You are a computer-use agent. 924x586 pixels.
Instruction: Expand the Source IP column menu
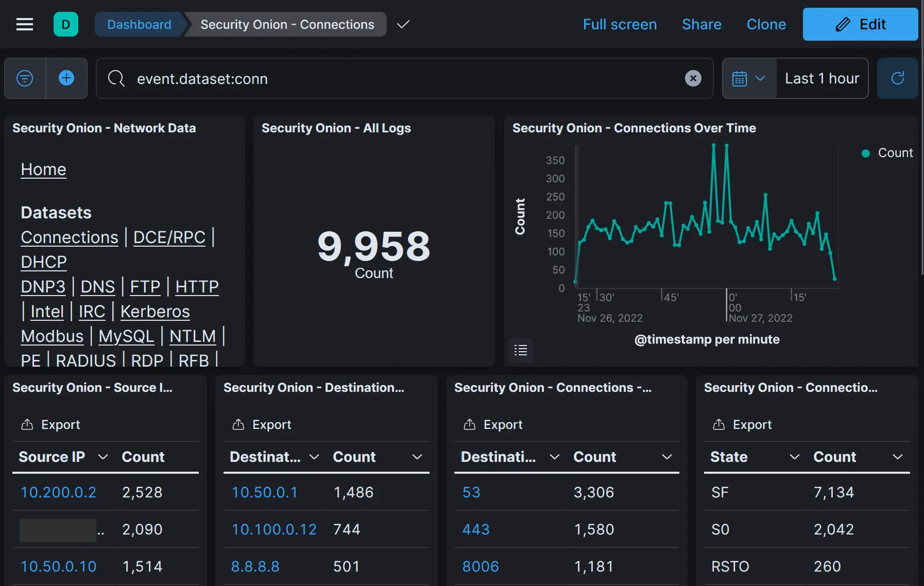click(x=103, y=457)
